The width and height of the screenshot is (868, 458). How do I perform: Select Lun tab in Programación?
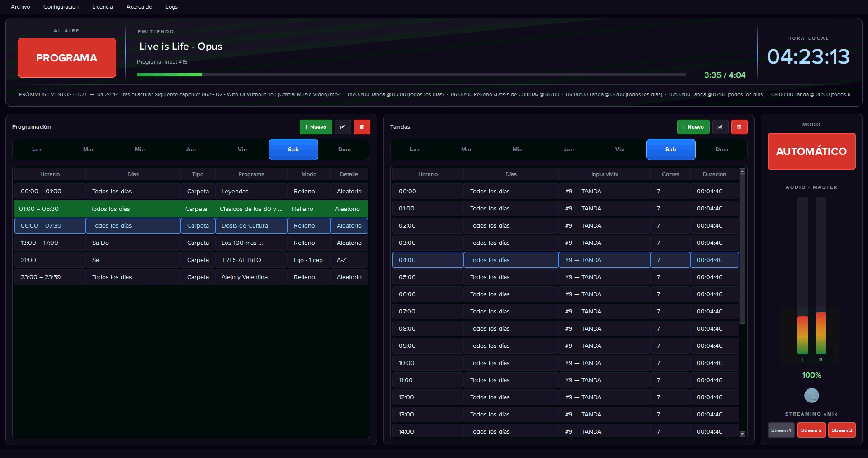38,150
